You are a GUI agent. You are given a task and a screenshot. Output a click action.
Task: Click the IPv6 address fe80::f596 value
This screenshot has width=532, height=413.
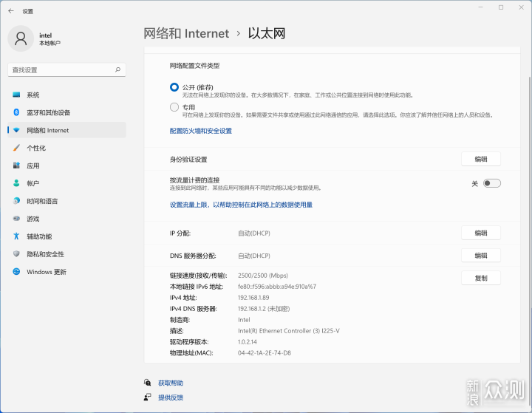coord(277,287)
